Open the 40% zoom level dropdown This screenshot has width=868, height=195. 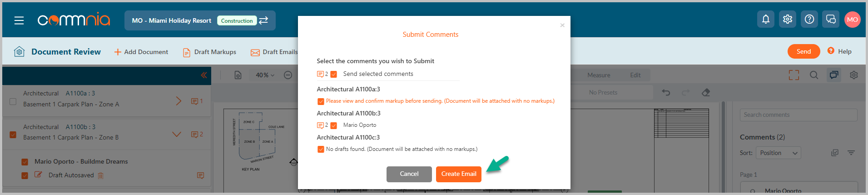[x=265, y=75]
